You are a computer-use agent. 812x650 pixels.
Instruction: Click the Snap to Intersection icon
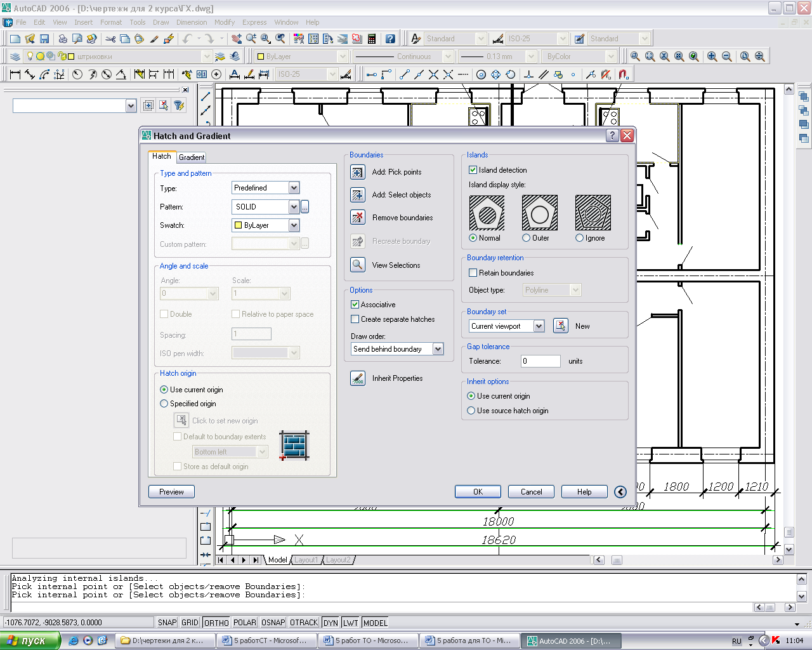(x=433, y=74)
